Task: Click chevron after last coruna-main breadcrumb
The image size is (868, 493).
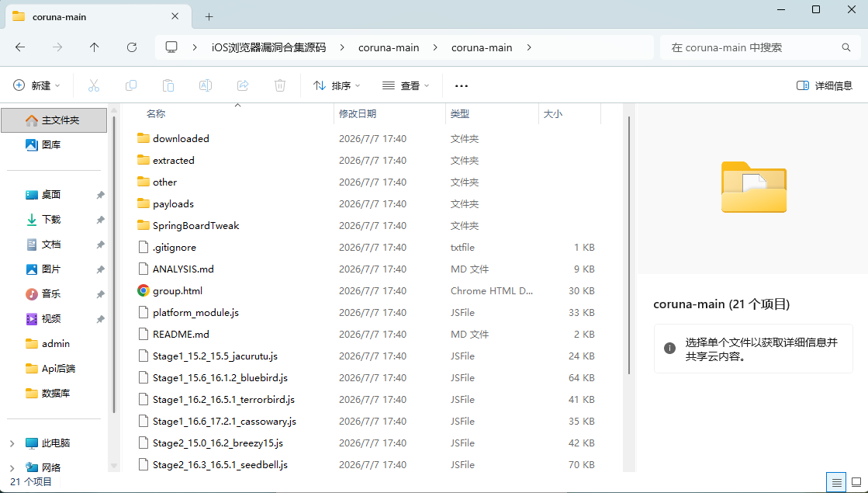Action: 529,47
